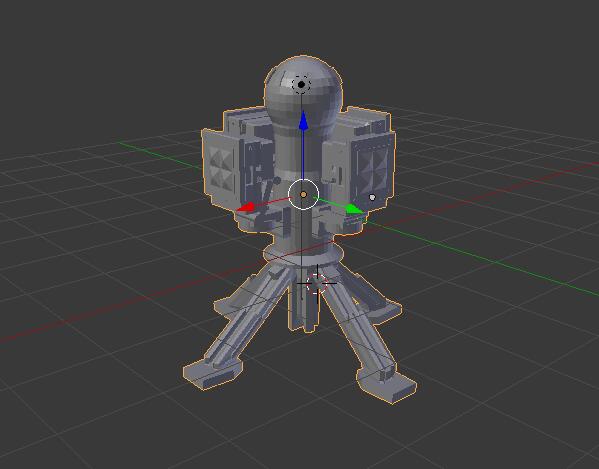Click the blue Z-axis gizmo arrow
The height and width of the screenshot is (469, 599).
pos(303,120)
